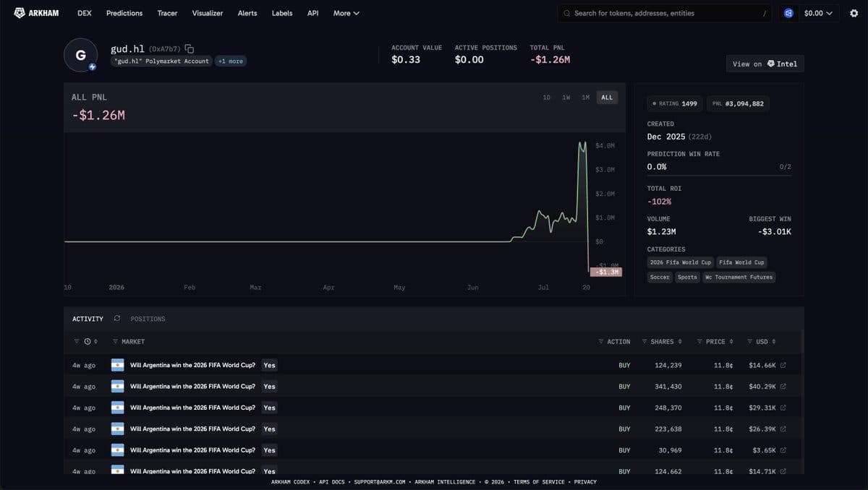
Task: Refresh the activity list
Action: point(117,319)
